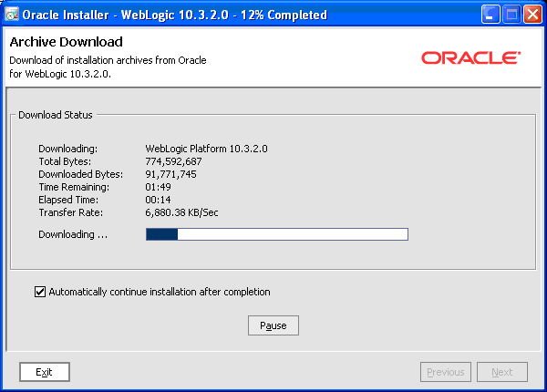547x392 pixels.
Task: Minimize the installer window
Action: tap(490, 15)
